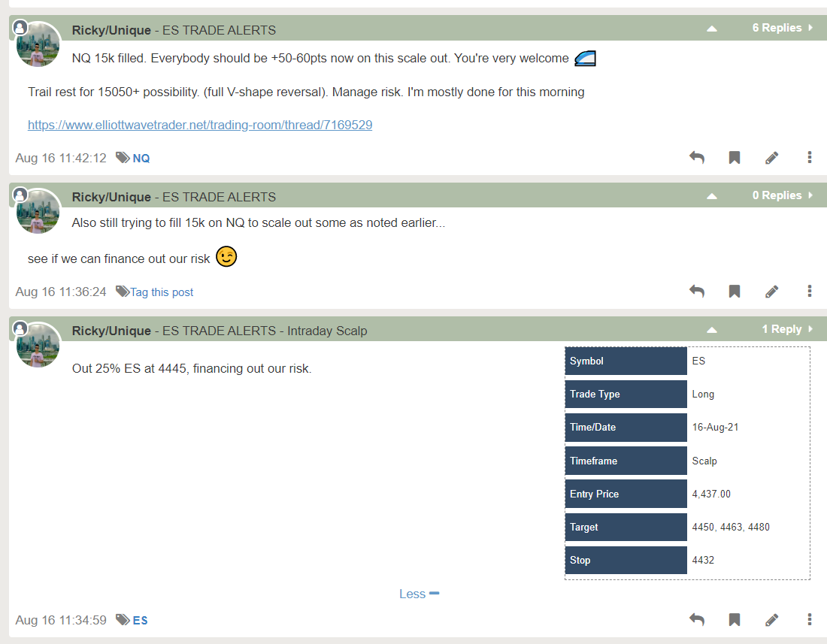Open the ES tag link
The height and width of the screenshot is (644, 827).
pos(141,620)
